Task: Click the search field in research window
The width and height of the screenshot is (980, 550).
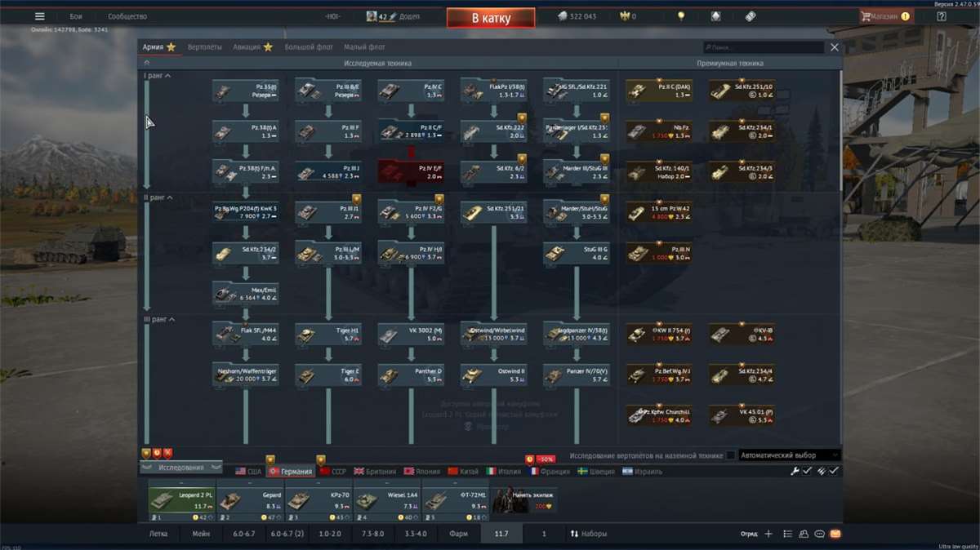Action: 764,47
